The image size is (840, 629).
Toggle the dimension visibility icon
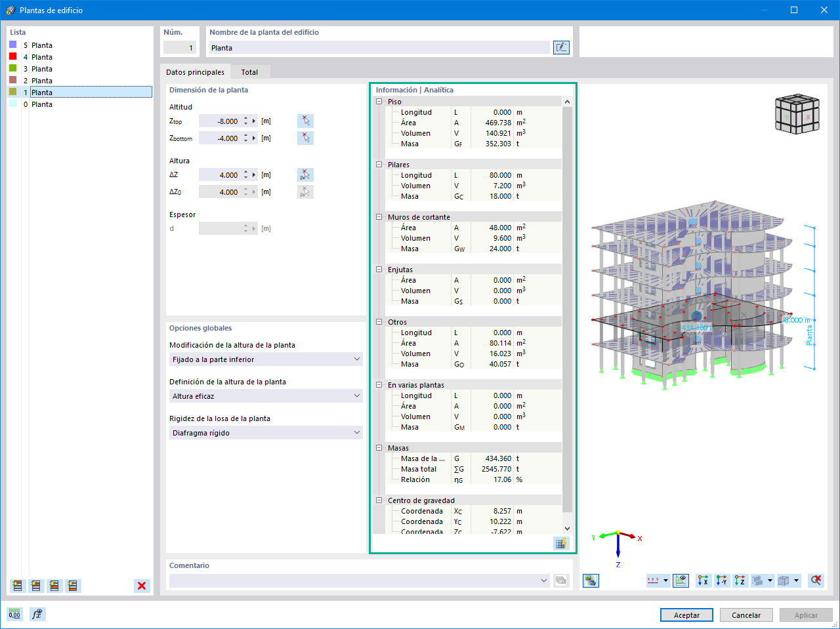tap(681, 580)
